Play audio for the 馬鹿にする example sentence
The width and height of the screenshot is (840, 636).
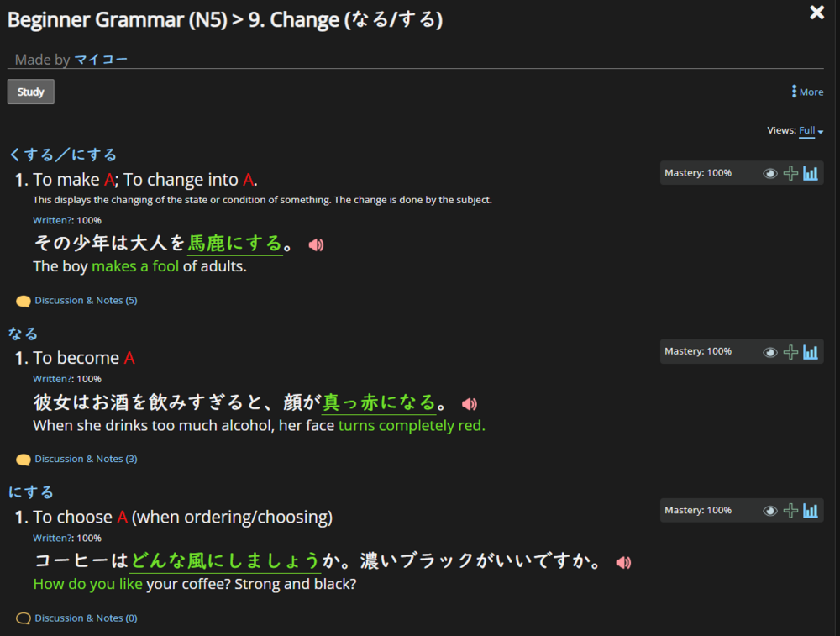point(315,244)
